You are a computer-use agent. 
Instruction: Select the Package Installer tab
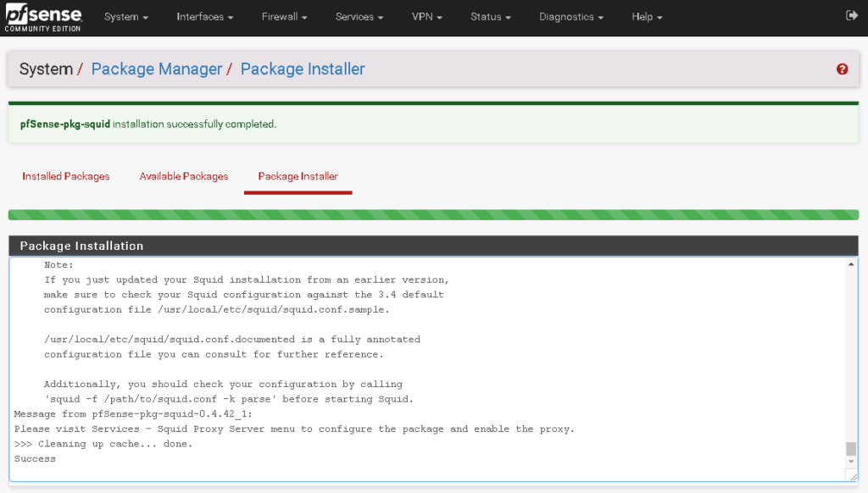(x=298, y=176)
